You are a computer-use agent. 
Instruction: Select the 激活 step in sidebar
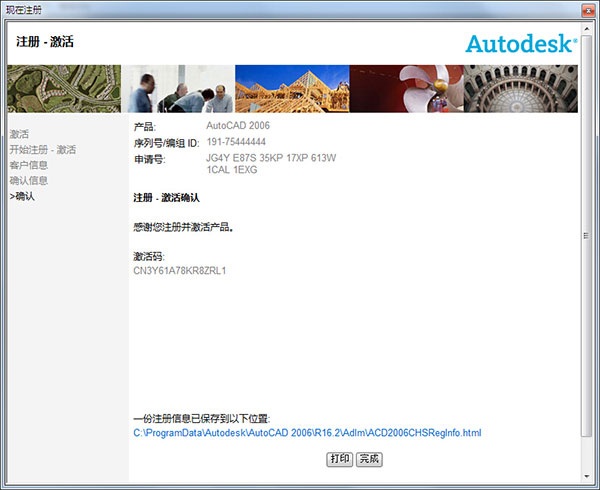19,134
